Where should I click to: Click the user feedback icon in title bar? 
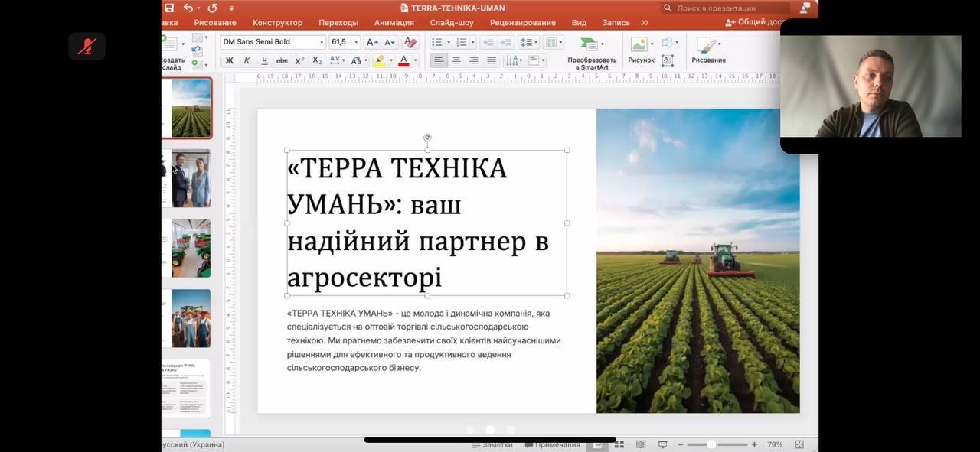point(805,8)
